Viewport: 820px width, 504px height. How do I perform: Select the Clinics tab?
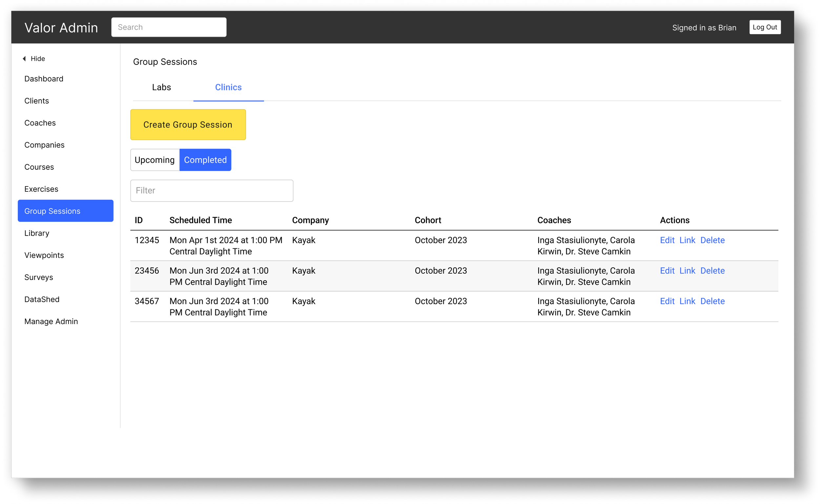228,87
